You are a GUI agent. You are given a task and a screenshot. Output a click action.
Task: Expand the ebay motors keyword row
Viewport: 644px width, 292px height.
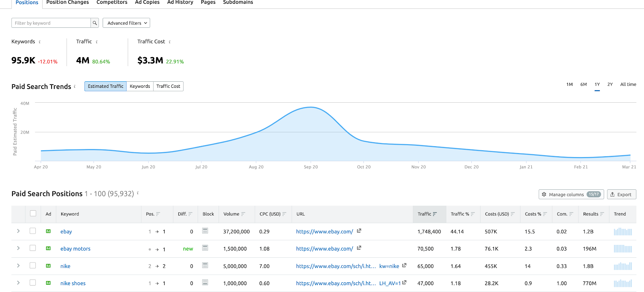pos(19,248)
